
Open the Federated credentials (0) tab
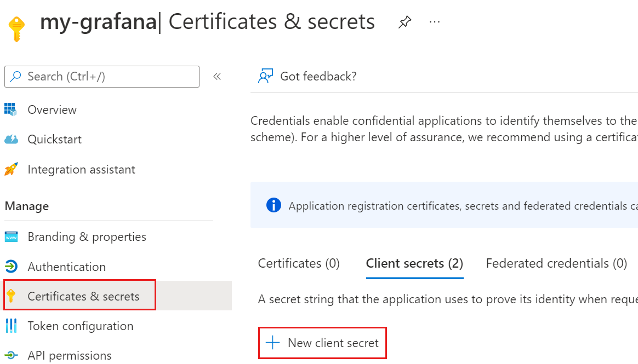click(x=556, y=263)
